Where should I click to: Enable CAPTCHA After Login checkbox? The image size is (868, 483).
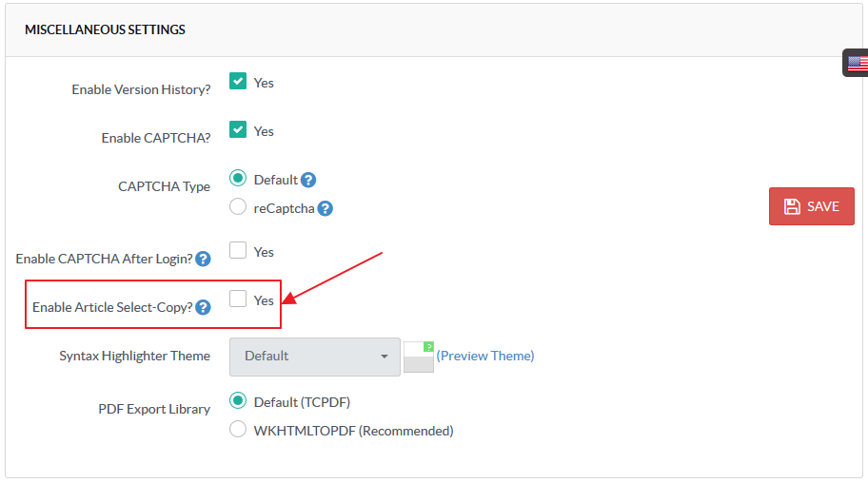coord(238,251)
